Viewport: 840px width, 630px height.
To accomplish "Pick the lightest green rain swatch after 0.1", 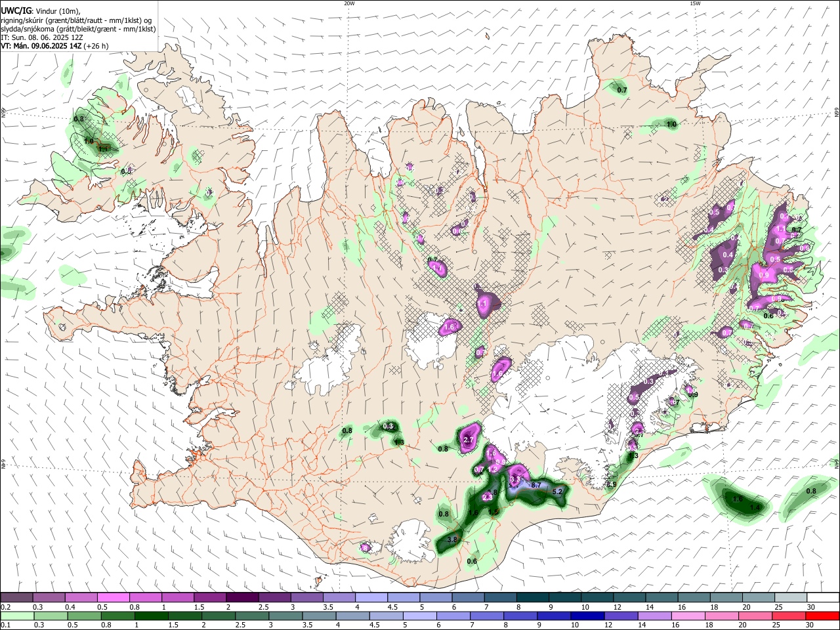I will point(16,616).
